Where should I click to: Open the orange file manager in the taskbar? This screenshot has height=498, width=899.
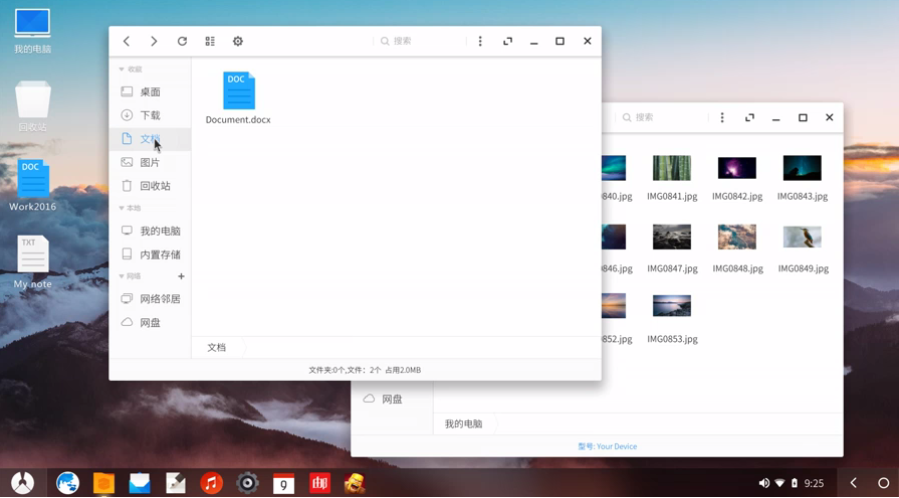click(x=104, y=483)
